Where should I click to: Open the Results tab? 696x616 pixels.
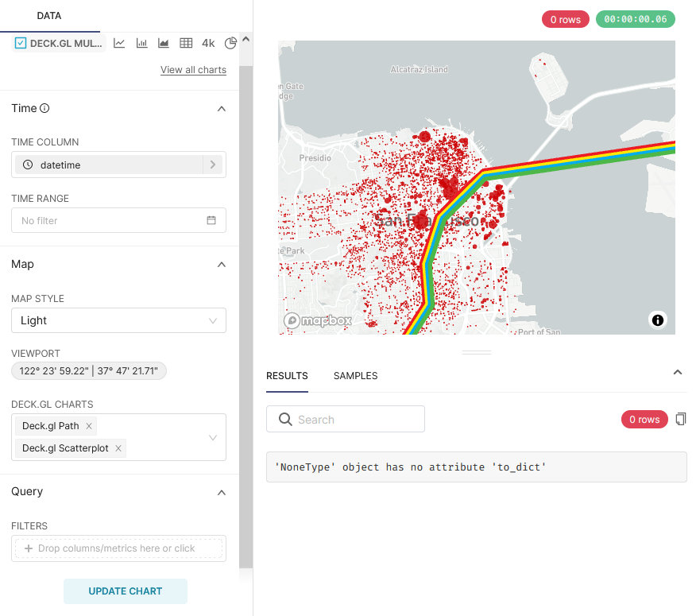(x=287, y=376)
